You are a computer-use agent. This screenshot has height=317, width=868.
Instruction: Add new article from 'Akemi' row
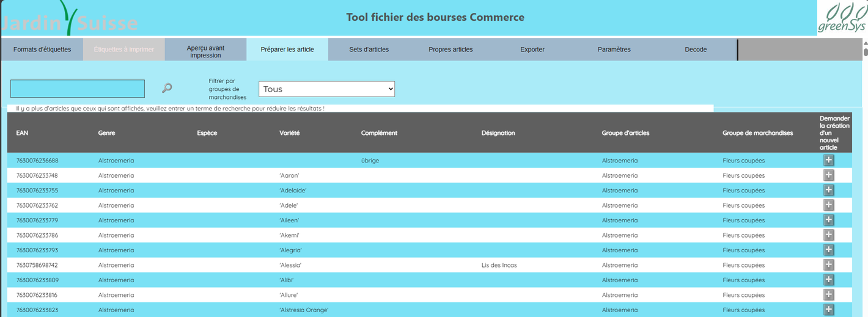click(828, 235)
